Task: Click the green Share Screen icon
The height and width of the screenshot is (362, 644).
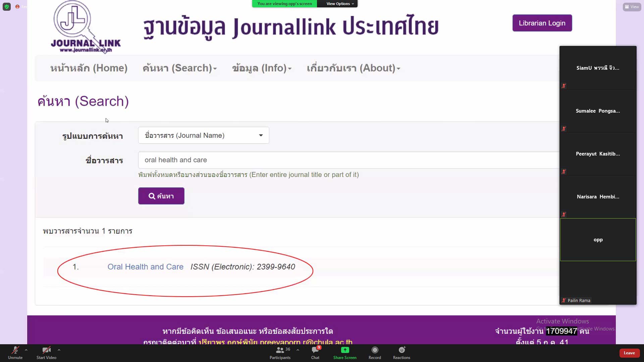Action: [345, 350]
